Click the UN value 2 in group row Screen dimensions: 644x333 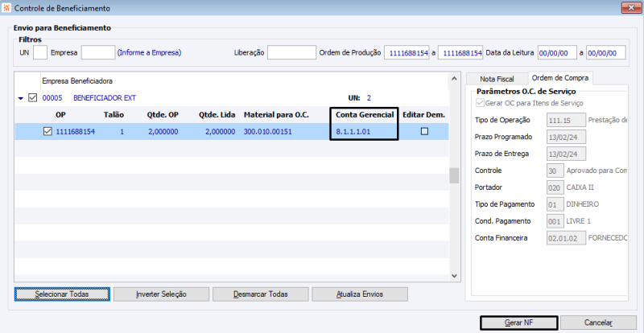click(x=369, y=98)
